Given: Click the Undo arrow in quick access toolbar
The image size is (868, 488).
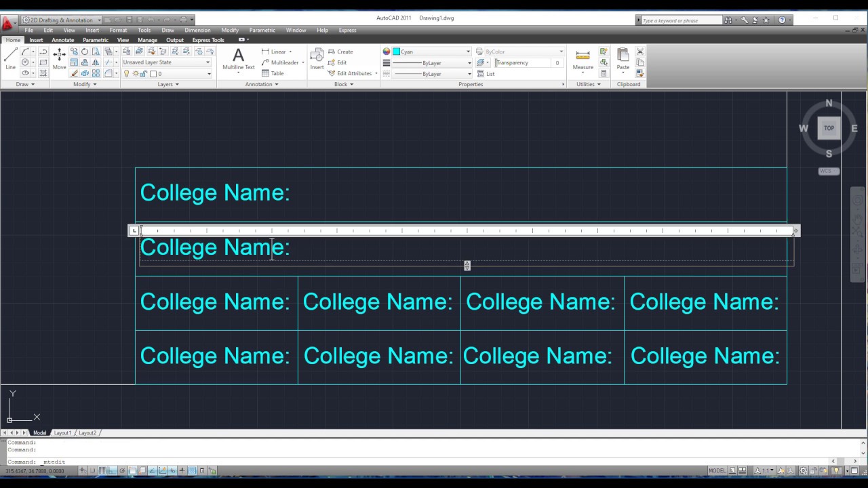Looking at the screenshot, I should 152,20.
